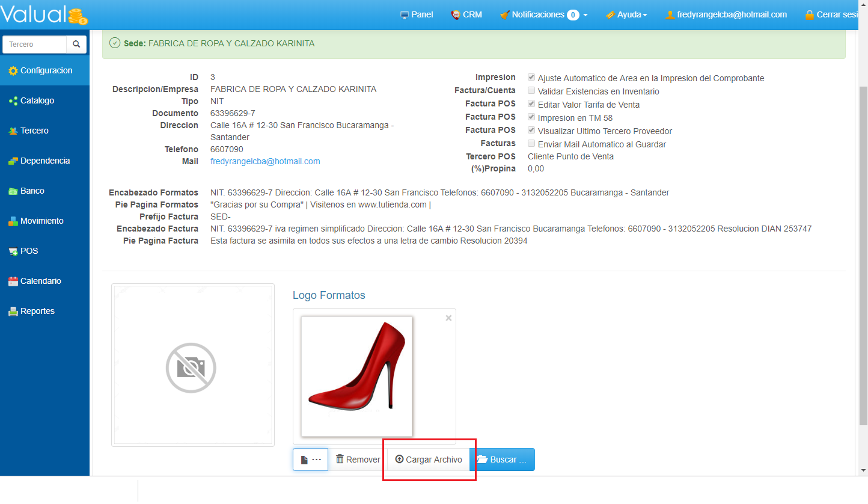Click the search magnifier icon in sidebar
The height and width of the screenshot is (504, 868).
coord(76,45)
